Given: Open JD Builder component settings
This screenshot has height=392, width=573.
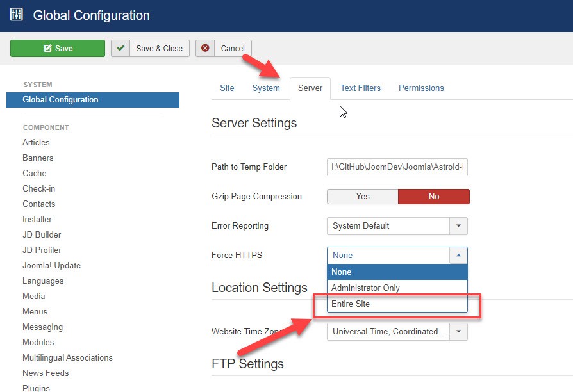Looking at the screenshot, I should coord(42,234).
